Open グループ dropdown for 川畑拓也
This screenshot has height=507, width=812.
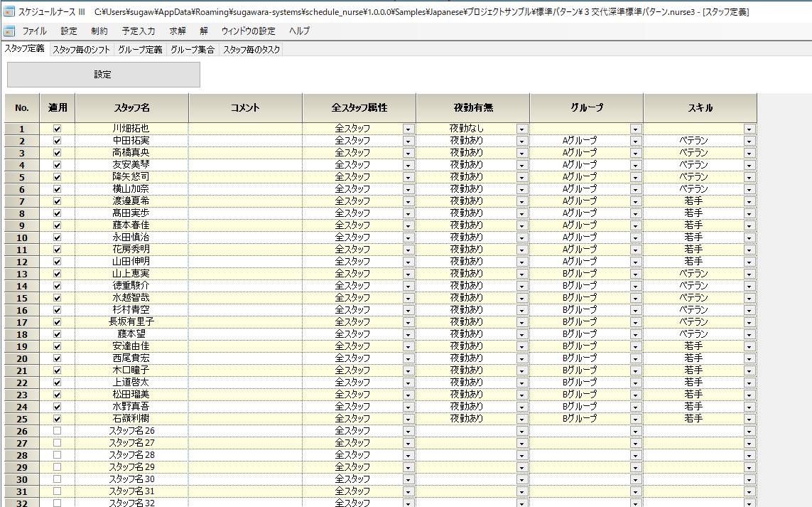(x=635, y=129)
